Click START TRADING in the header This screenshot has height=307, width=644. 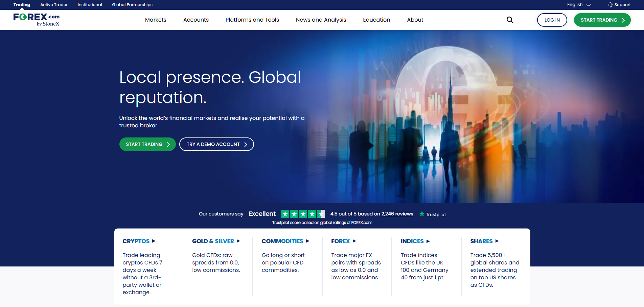pos(602,20)
